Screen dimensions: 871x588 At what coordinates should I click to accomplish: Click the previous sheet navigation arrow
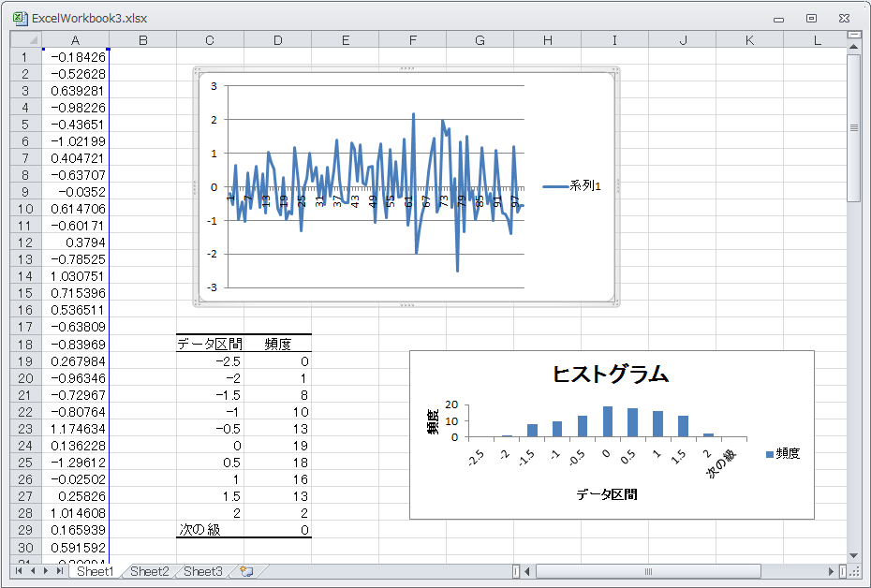click(x=33, y=571)
